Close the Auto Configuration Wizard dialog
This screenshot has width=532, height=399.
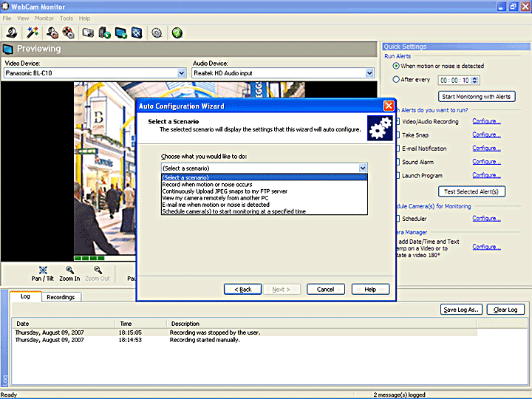(389, 106)
